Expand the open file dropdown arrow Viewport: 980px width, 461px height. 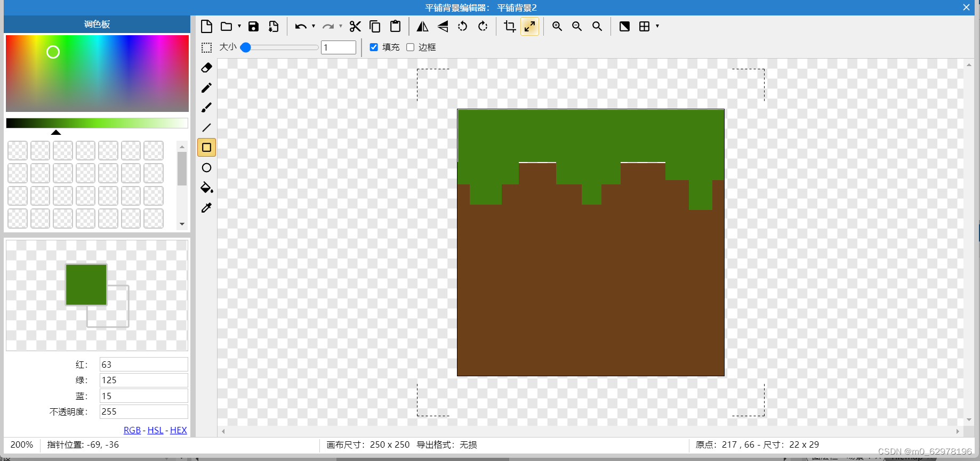[x=239, y=26]
